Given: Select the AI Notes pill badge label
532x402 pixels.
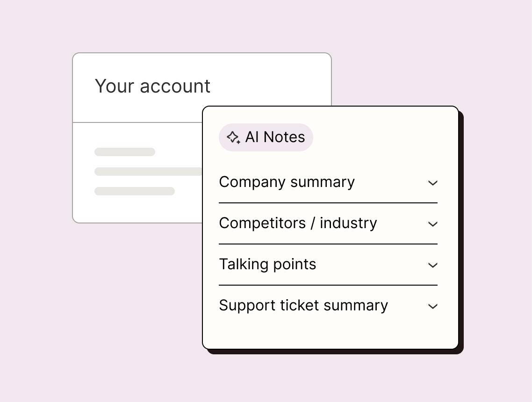Looking at the screenshot, I should coord(275,137).
